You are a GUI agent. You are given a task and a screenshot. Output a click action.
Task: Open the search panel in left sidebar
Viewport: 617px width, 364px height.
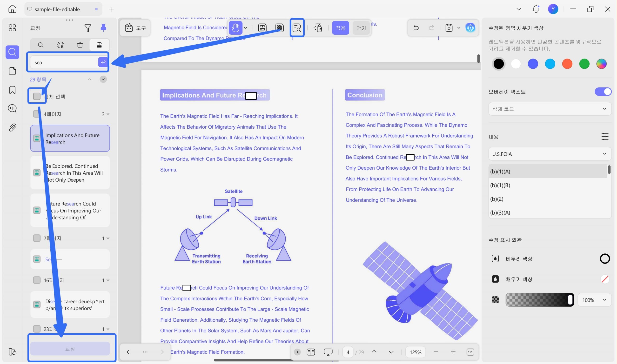(x=12, y=52)
